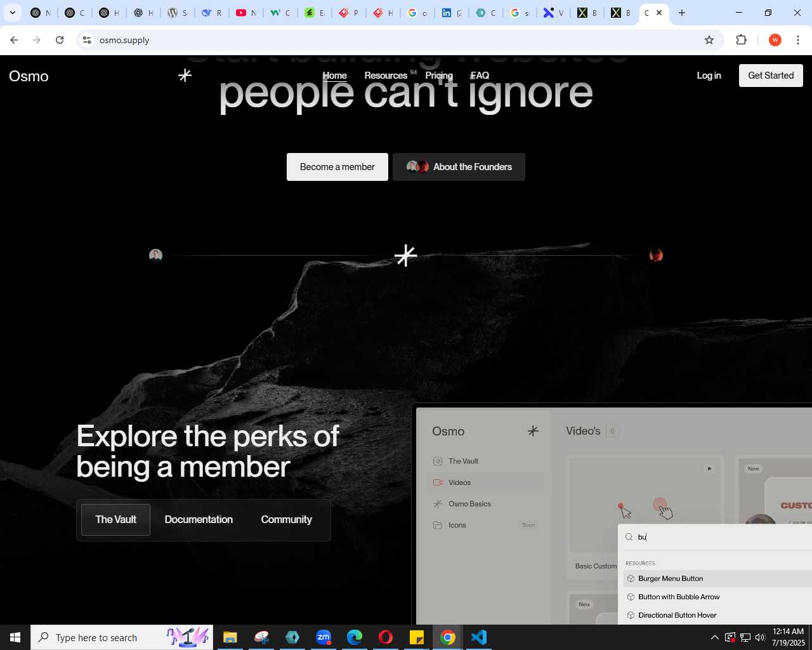This screenshot has height=650, width=812.
Task: Select The Vault tab
Action: point(115,520)
